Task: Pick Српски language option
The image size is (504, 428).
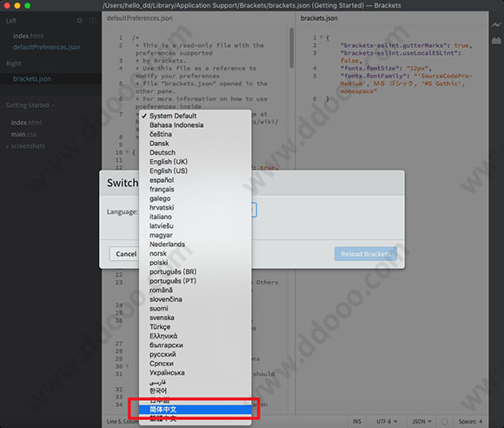Action: point(196,364)
